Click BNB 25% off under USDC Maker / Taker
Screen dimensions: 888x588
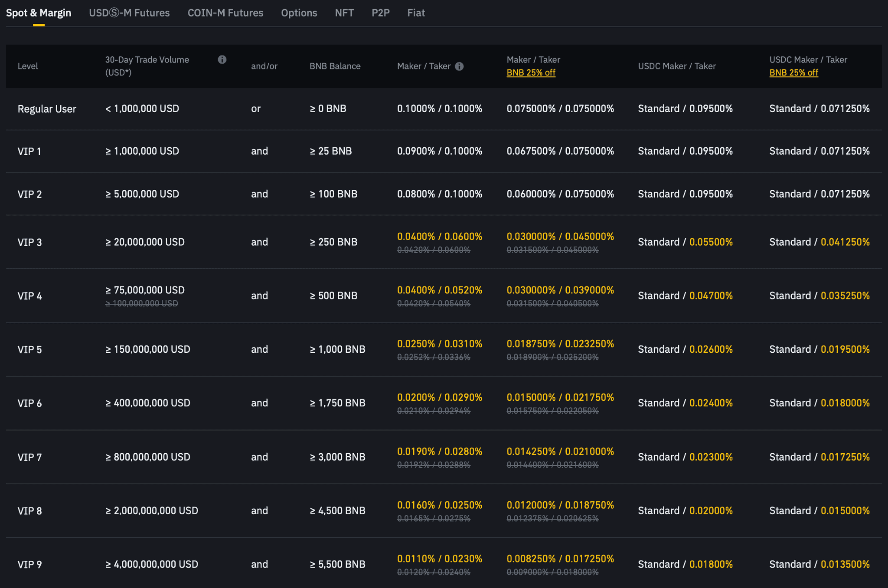point(793,72)
